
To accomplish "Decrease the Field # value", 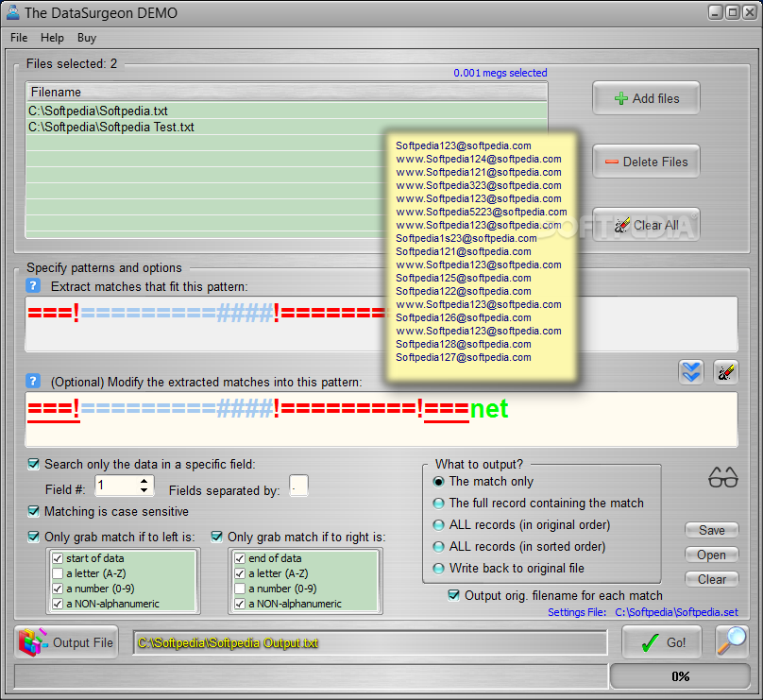I will tap(144, 490).
